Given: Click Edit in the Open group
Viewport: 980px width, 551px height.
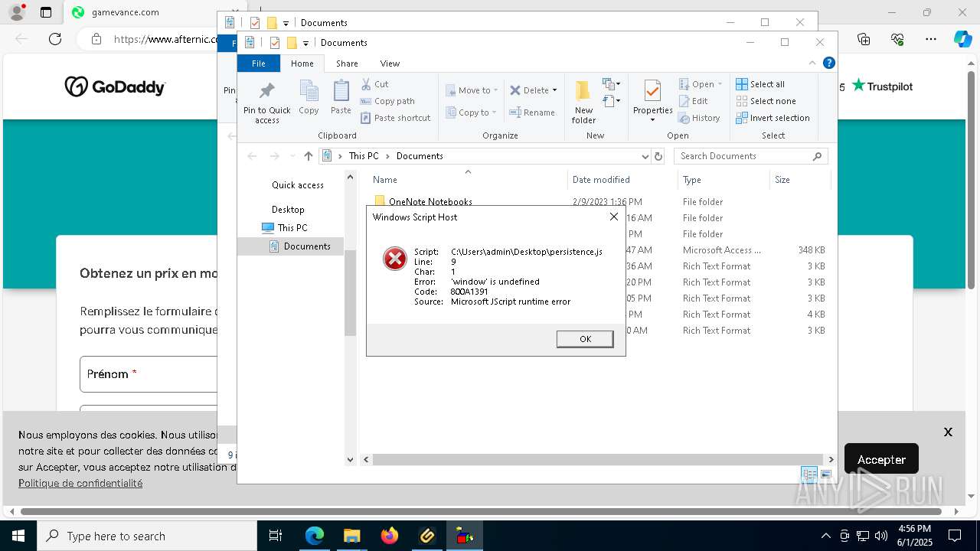Looking at the screenshot, I should [x=693, y=101].
